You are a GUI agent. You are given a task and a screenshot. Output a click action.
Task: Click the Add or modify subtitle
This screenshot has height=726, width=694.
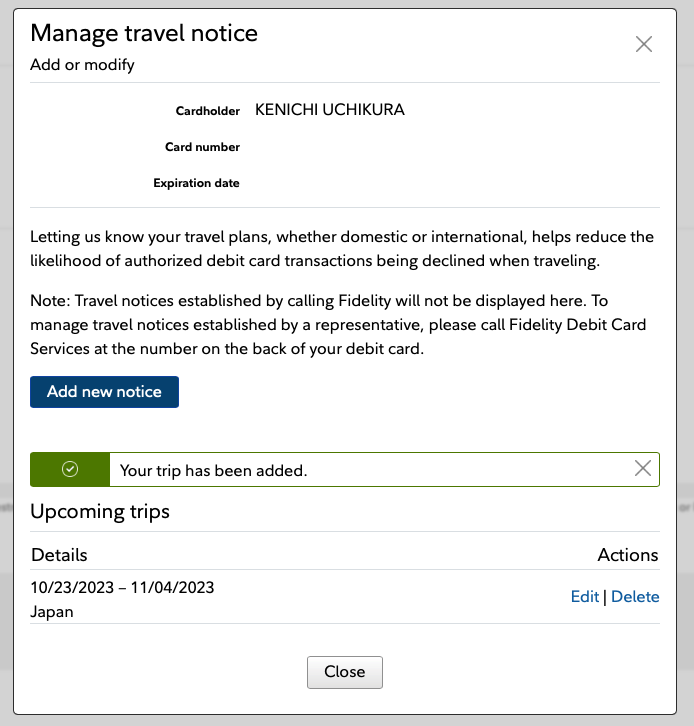[x=82, y=65]
